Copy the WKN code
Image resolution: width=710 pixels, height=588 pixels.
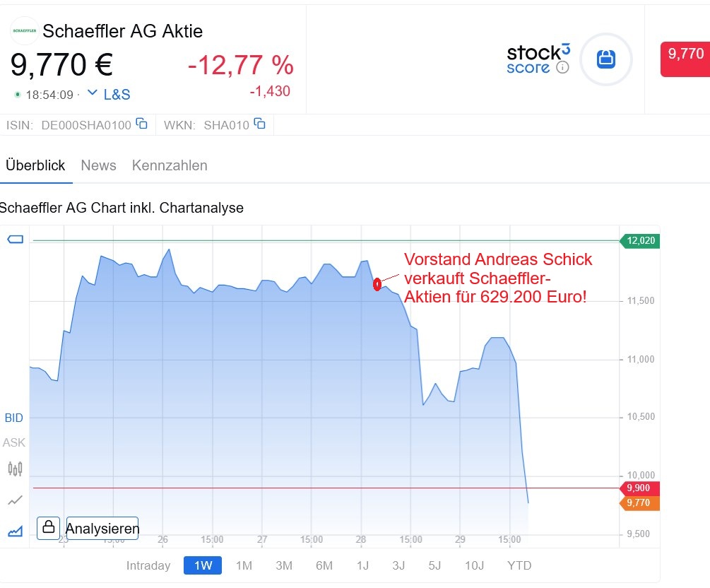[260, 124]
